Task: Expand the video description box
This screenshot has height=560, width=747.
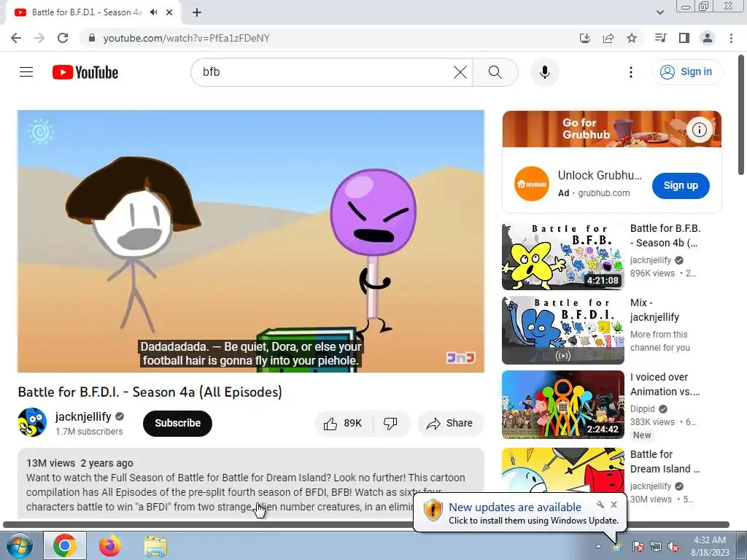Action: pyautogui.click(x=251, y=483)
